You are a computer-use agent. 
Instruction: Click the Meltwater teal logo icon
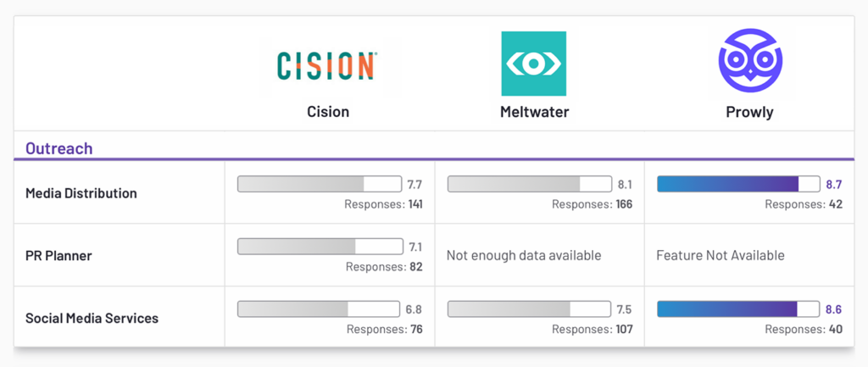[x=533, y=64]
